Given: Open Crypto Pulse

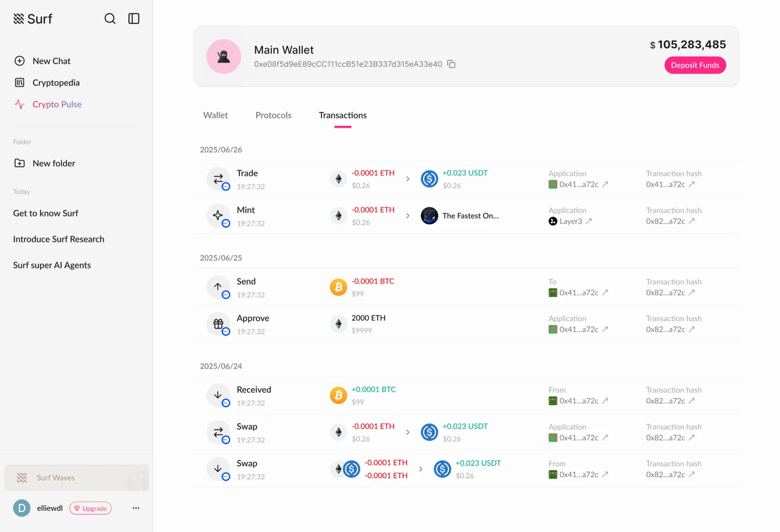Looking at the screenshot, I should pyautogui.click(x=48, y=104).
